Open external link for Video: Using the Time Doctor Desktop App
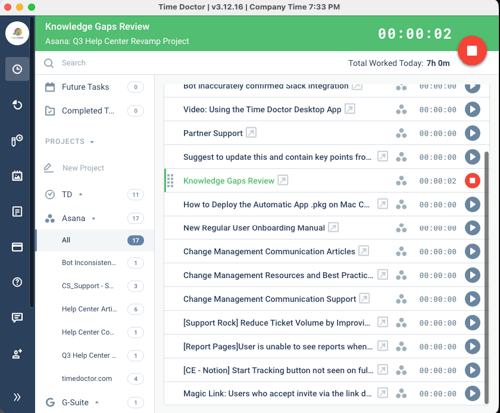 pos(350,109)
